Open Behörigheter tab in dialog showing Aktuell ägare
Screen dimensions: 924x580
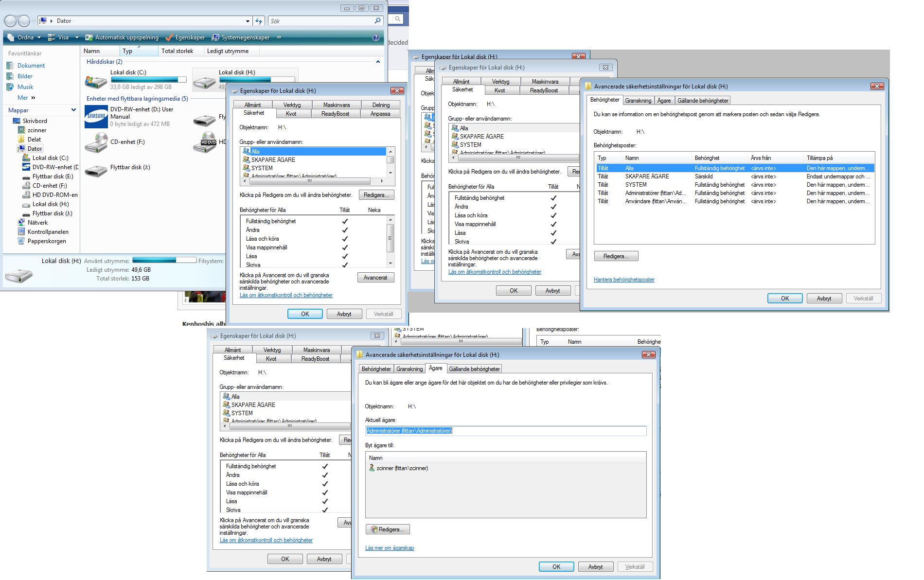(x=376, y=369)
